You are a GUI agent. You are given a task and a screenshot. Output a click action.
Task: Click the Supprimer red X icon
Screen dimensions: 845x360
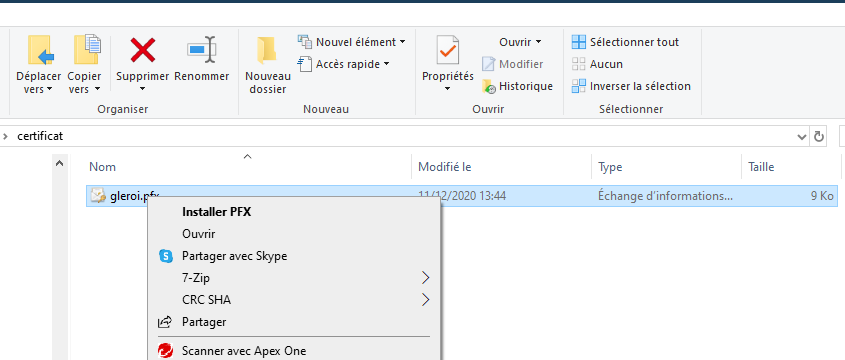[x=143, y=50]
